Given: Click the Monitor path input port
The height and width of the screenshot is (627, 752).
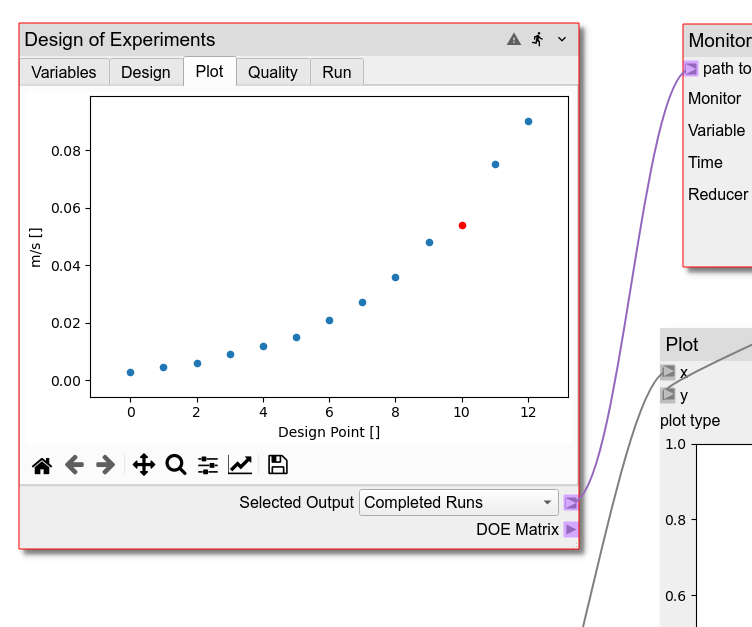Looking at the screenshot, I should [x=691, y=69].
